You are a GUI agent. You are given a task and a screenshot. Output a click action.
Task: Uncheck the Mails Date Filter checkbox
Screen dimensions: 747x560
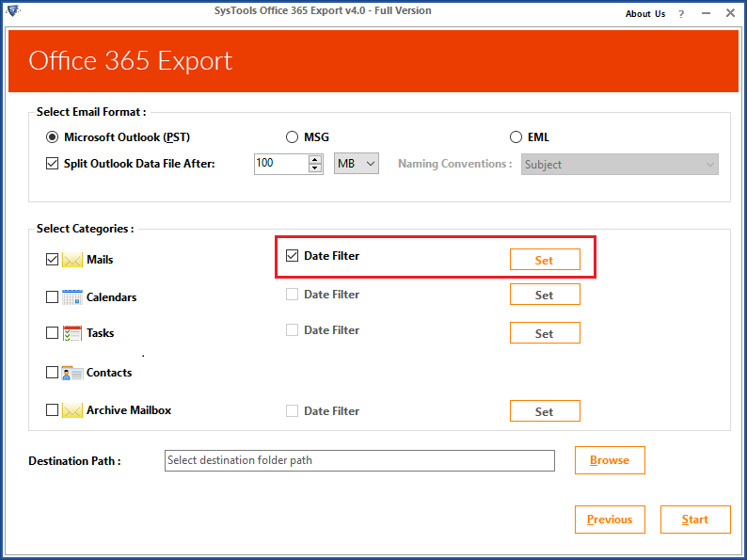point(292,256)
